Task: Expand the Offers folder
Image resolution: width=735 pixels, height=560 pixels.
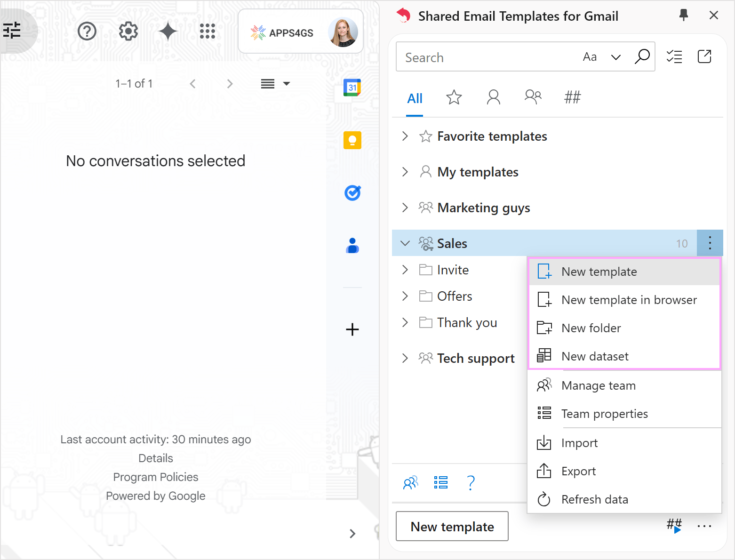Action: 405,296
